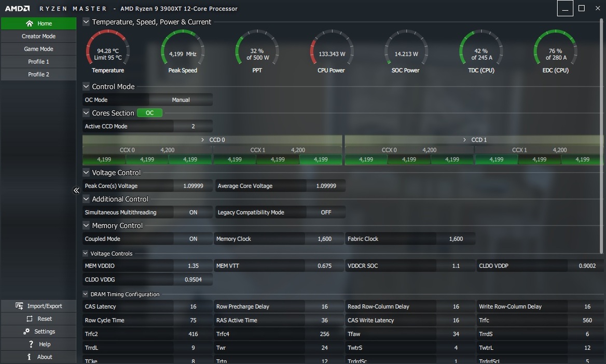Minimize the Ryzen Master window
The height and width of the screenshot is (364, 606).
click(565, 8)
